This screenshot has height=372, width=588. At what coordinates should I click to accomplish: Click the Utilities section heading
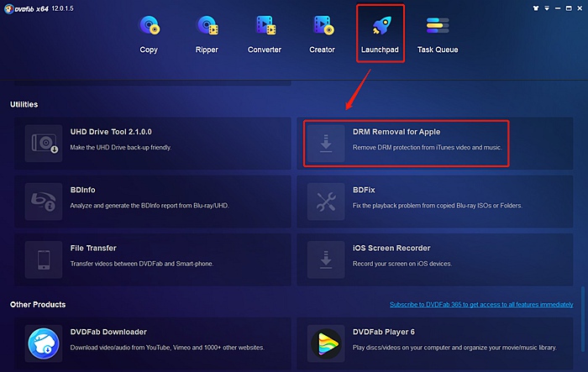point(24,105)
